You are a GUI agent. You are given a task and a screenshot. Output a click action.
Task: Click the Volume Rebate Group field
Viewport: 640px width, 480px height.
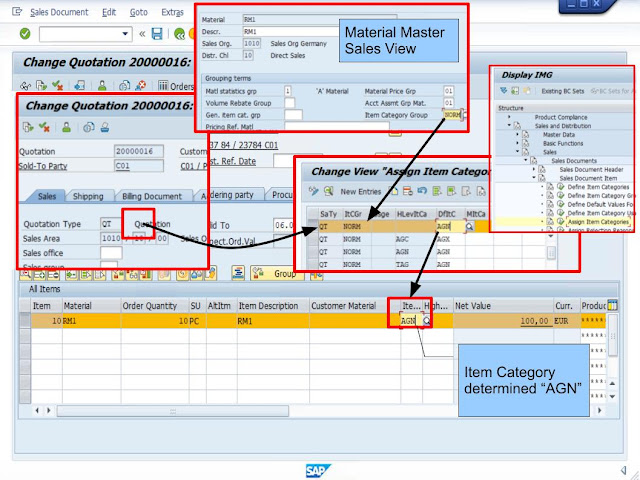point(289,103)
